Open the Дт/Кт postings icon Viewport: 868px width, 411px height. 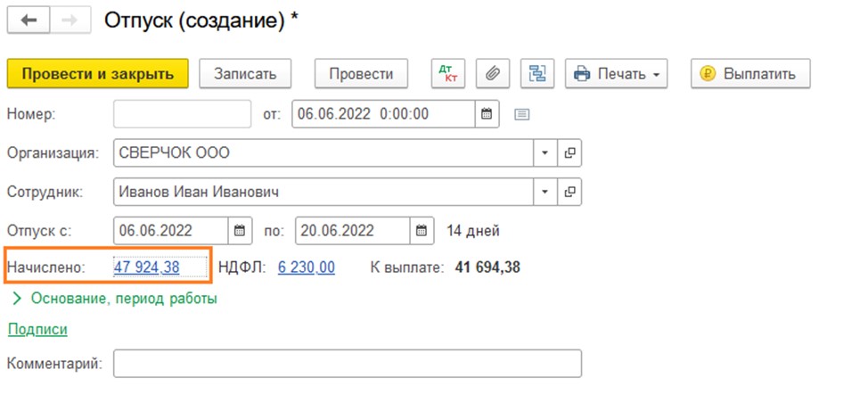pyautogui.click(x=448, y=74)
